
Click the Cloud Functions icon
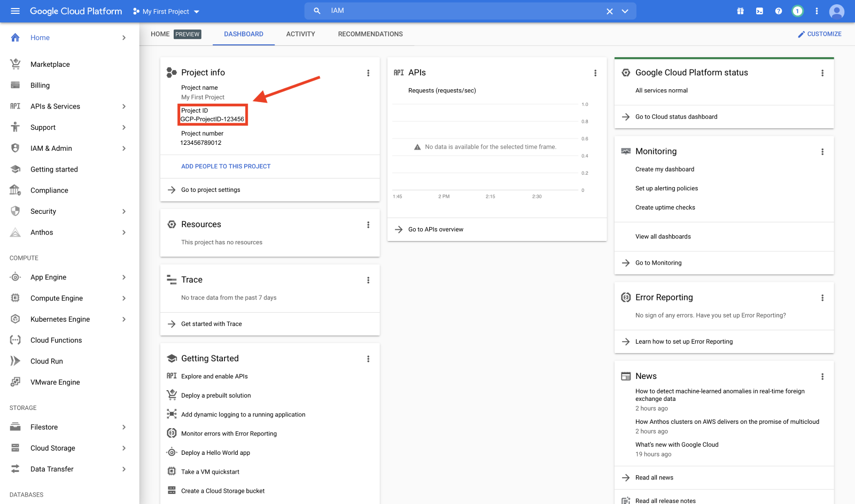coord(15,340)
